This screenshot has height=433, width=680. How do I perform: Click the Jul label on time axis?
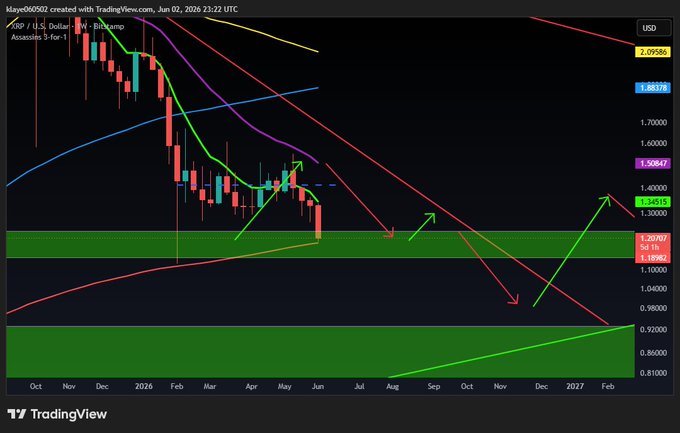[359, 387]
